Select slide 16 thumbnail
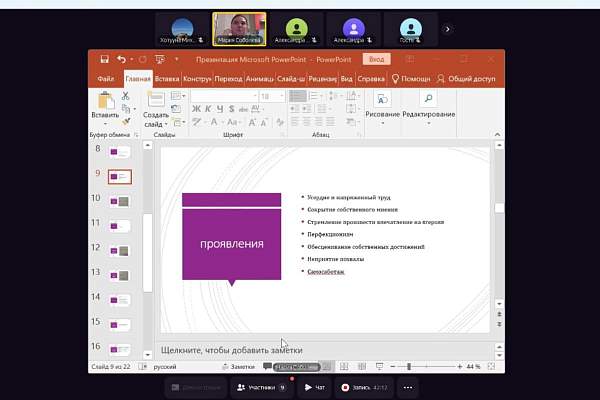600x400 pixels. coord(119,349)
